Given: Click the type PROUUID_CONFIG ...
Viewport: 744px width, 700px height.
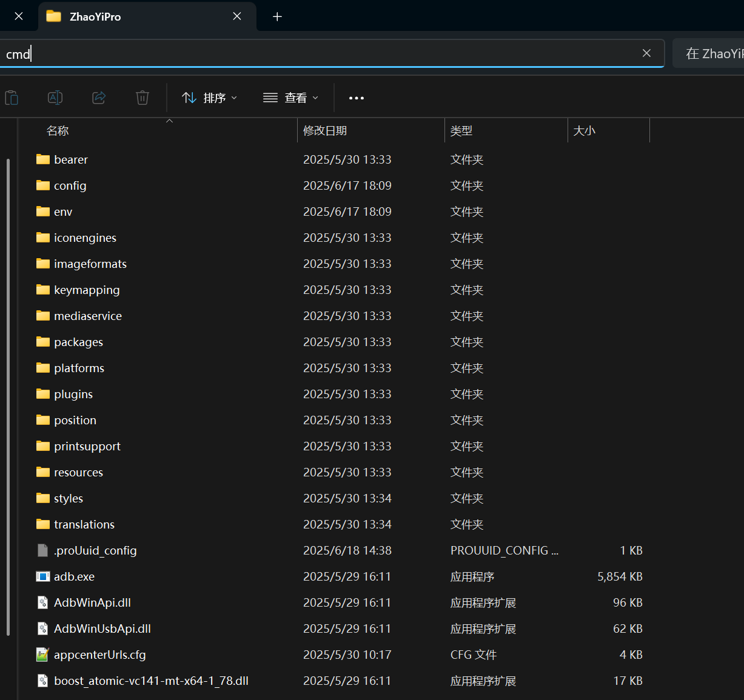Looking at the screenshot, I should coord(504,550).
